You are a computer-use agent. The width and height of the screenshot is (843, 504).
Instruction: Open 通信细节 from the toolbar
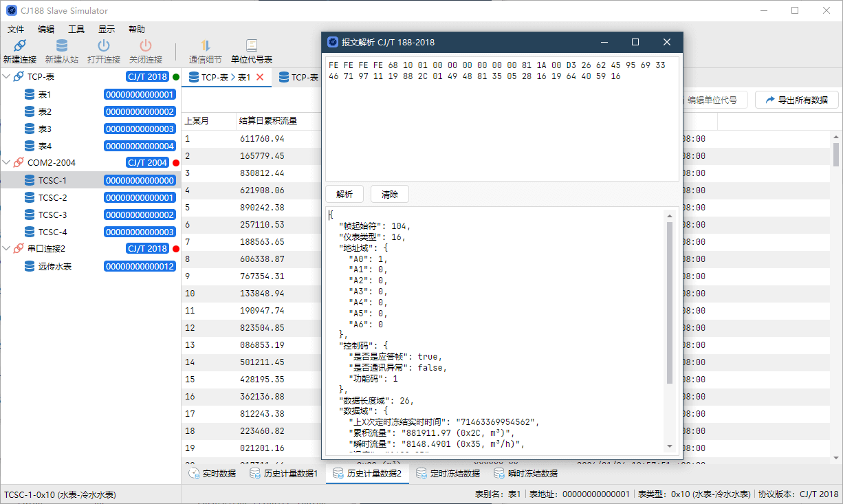pos(205,46)
